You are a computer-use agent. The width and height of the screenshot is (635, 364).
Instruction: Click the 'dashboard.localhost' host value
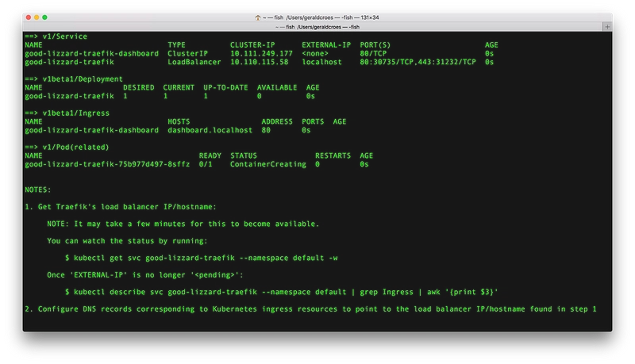[210, 130]
